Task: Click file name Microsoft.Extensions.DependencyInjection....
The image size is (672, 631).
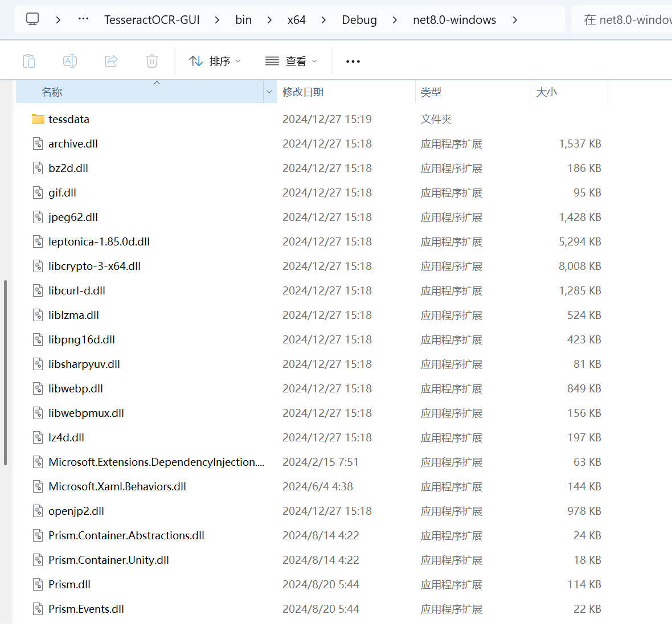Action: (157, 462)
